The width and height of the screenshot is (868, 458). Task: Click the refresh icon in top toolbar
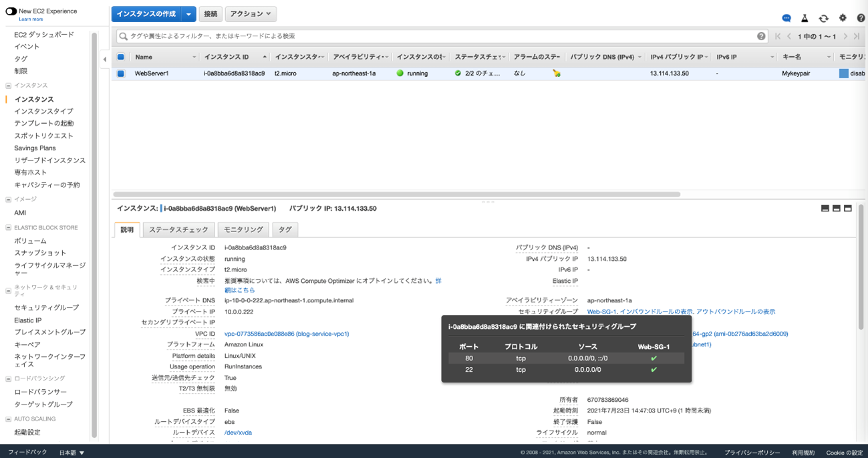823,18
